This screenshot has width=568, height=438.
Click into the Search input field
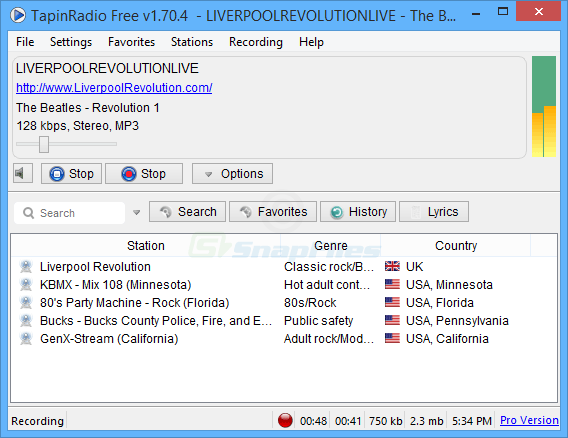70,213
